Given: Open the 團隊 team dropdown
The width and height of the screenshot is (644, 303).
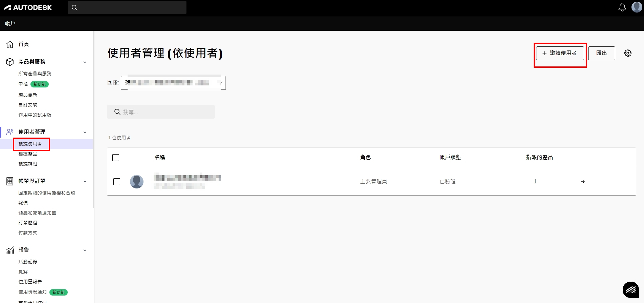Looking at the screenshot, I should tap(173, 83).
